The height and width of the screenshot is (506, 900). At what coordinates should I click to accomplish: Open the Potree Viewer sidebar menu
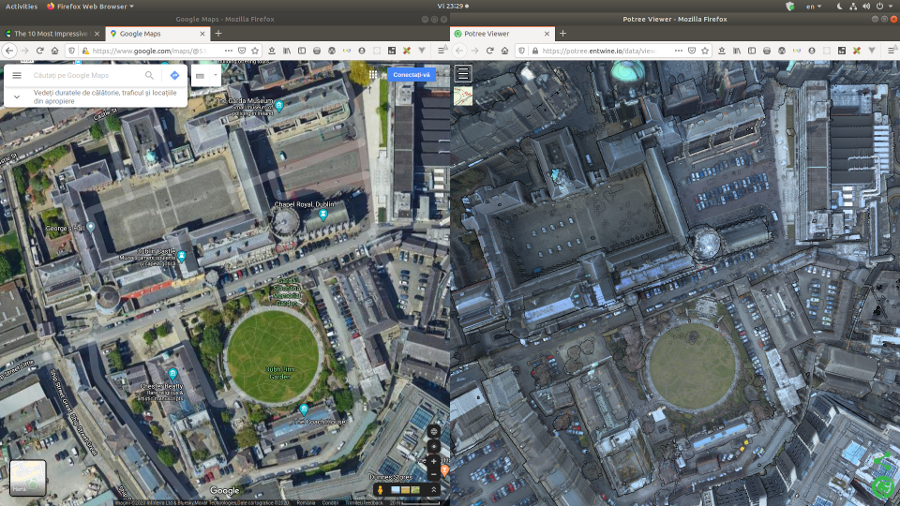pos(463,73)
